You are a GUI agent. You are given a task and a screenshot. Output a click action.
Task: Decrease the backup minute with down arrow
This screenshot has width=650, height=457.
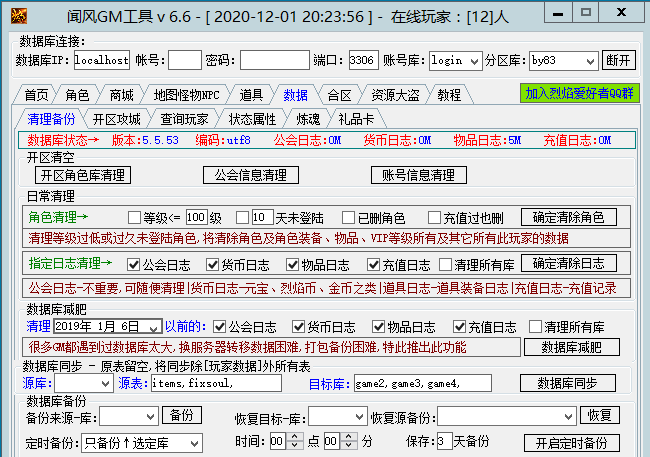tap(349, 445)
